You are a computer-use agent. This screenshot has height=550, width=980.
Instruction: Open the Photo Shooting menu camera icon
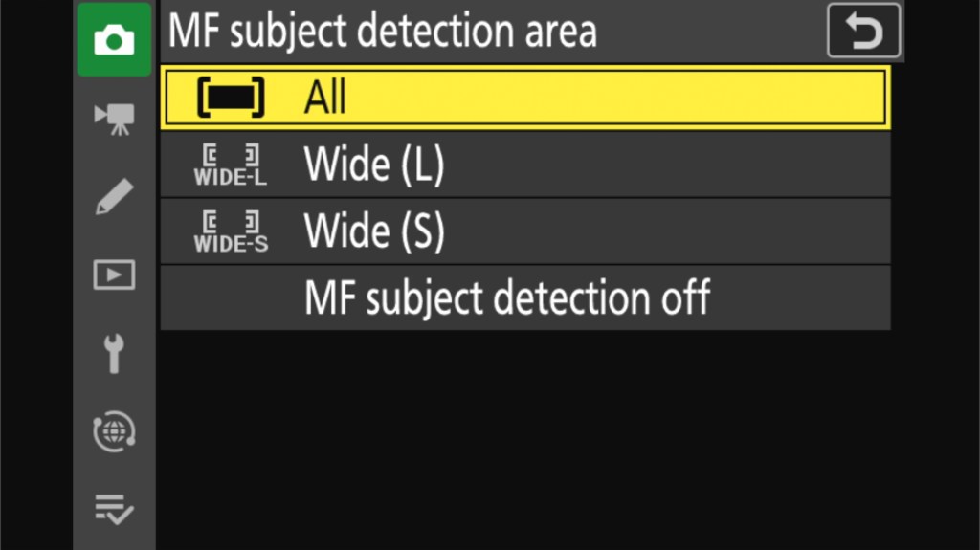point(114,40)
